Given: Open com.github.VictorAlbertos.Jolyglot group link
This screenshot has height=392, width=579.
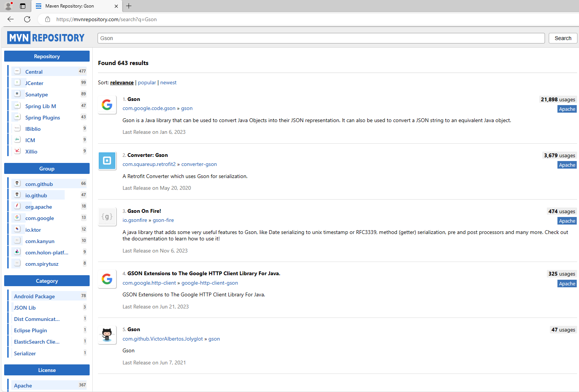Looking at the screenshot, I should [163, 339].
